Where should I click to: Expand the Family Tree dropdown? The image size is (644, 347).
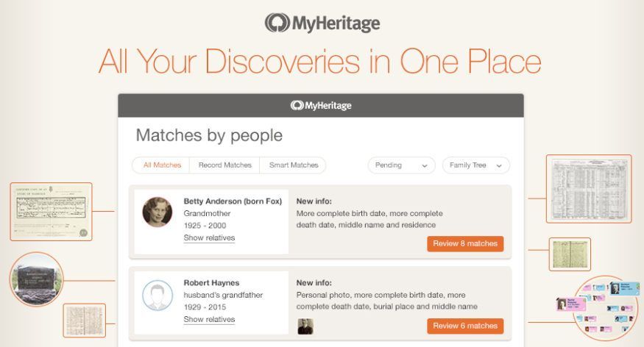point(476,165)
